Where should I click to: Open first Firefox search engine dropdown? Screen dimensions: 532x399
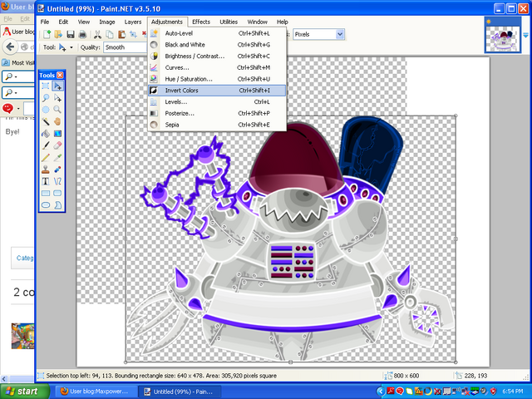[x=12, y=76]
